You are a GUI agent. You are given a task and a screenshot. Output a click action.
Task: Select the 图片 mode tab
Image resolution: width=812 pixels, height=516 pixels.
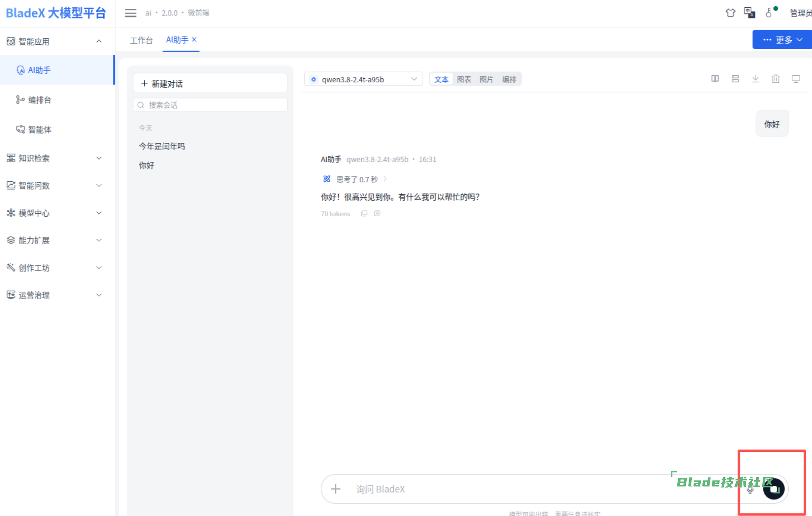pos(486,79)
